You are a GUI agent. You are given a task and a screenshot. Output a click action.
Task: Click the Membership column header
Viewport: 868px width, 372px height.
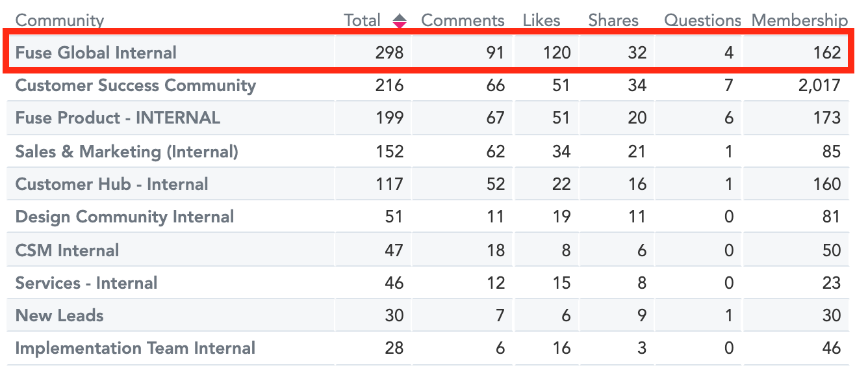point(799,20)
